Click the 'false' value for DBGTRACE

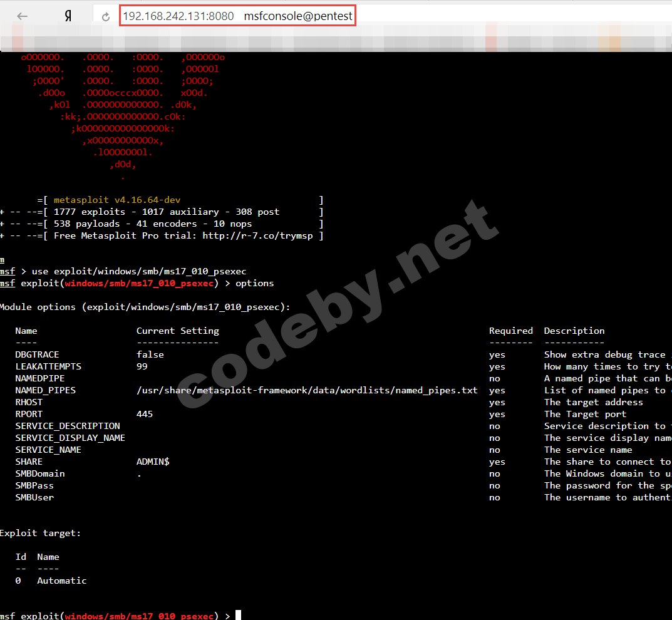coord(150,354)
